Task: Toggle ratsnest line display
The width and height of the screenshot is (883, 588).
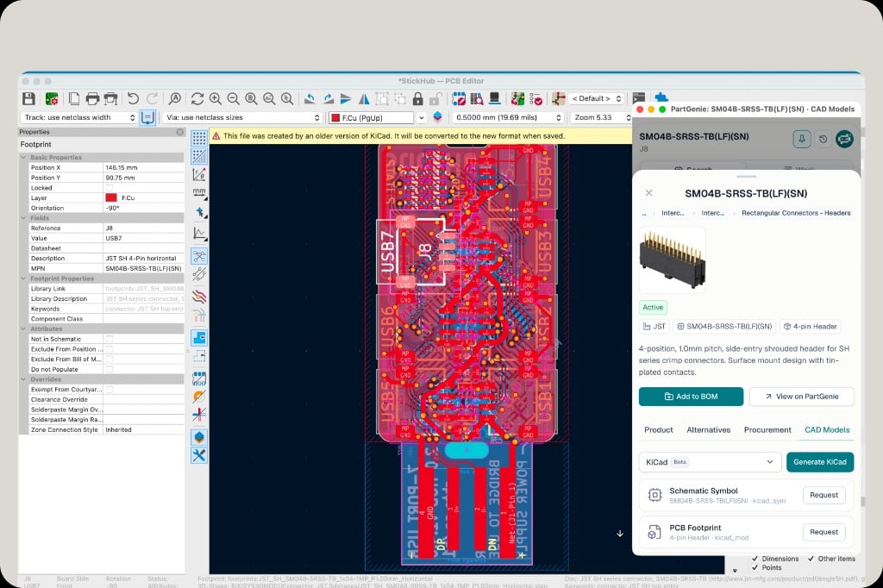Action: [x=199, y=256]
